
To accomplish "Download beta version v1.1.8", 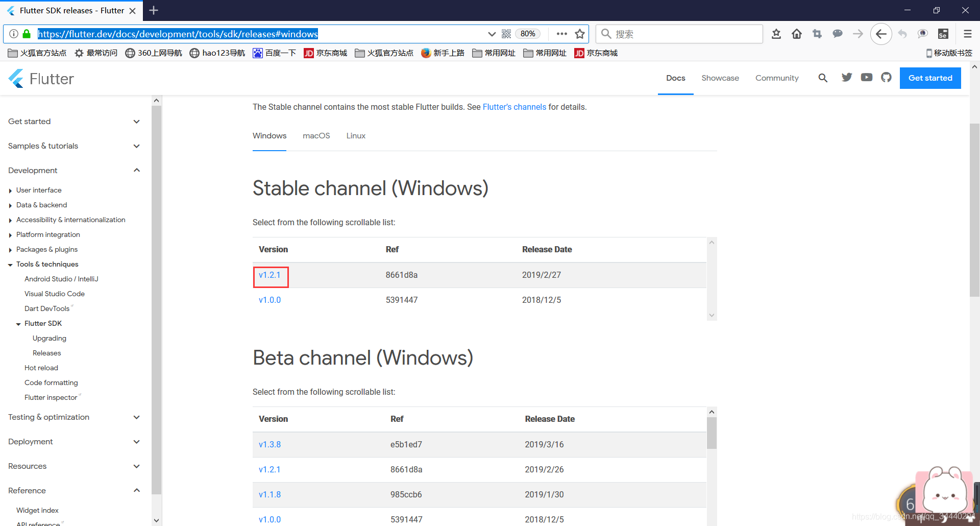I will coord(269,494).
